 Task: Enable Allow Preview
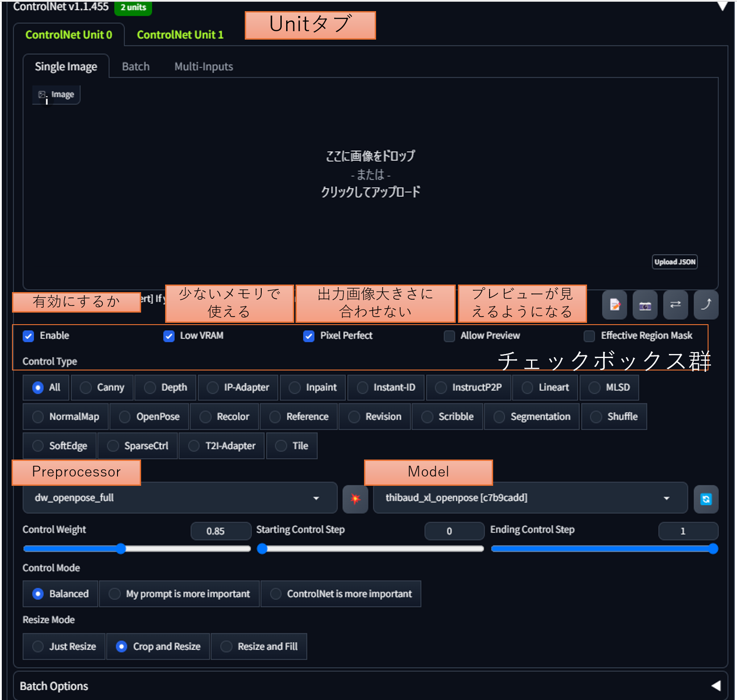tap(449, 336)
